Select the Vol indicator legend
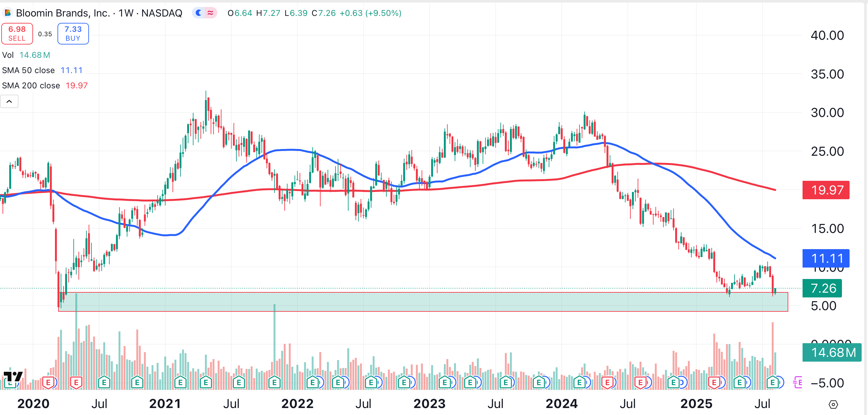 point(8,55)
